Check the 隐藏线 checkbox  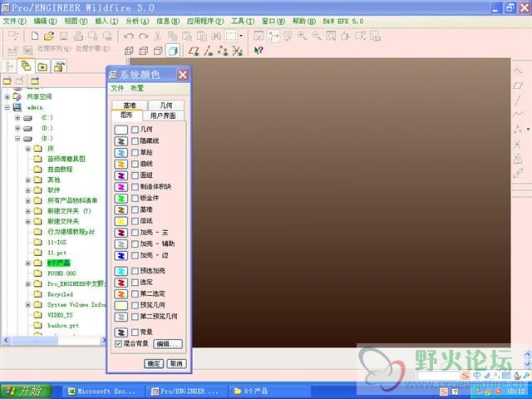click(x=135, y=140)
